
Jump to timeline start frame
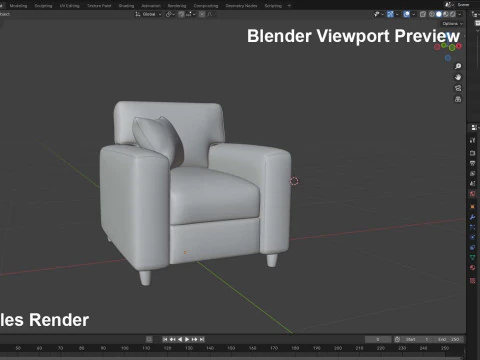(165, 339)
